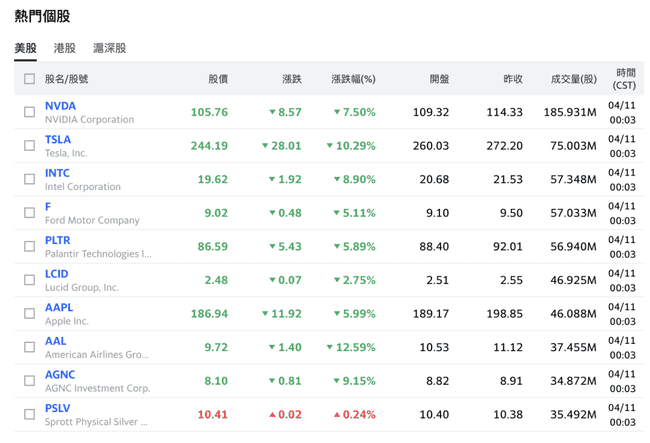Click PLTR price 86.59
This screenshot has width=650, height=443.
(x=213, y=246)
